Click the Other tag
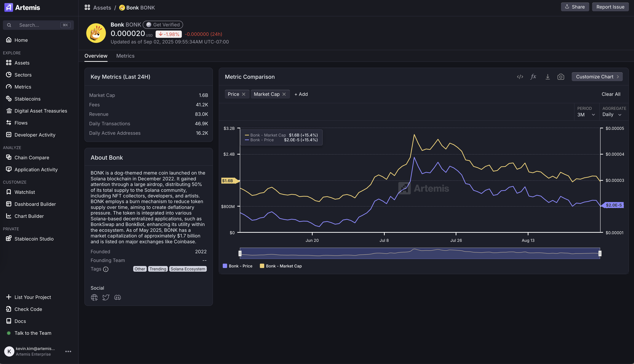 (140, 269)
